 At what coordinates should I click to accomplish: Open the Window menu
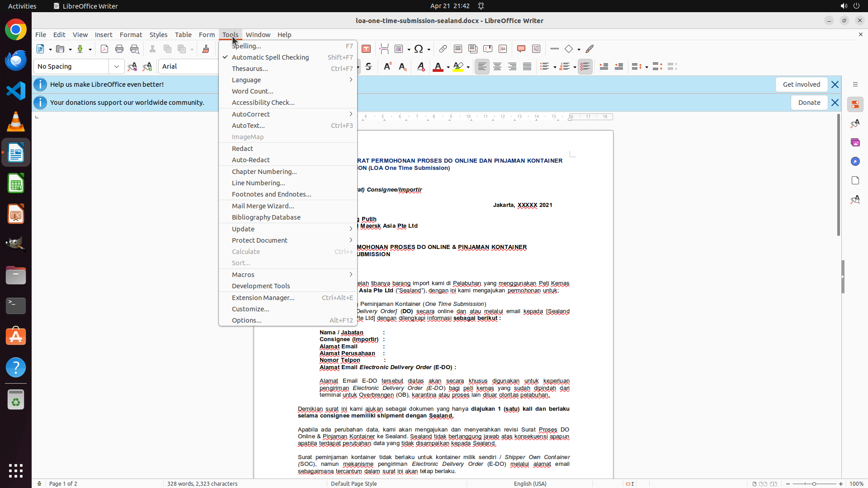pyautogui.click(x=258, y=35)
